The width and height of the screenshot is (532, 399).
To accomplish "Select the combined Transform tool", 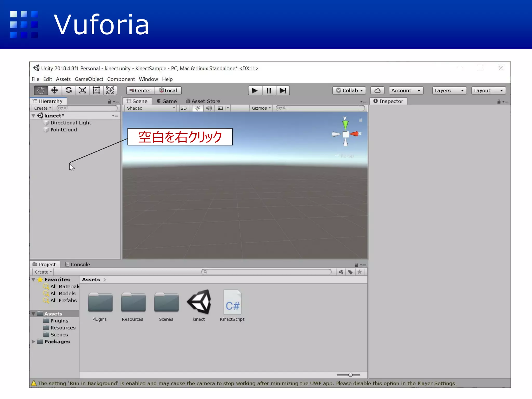I will pos(110,90).
